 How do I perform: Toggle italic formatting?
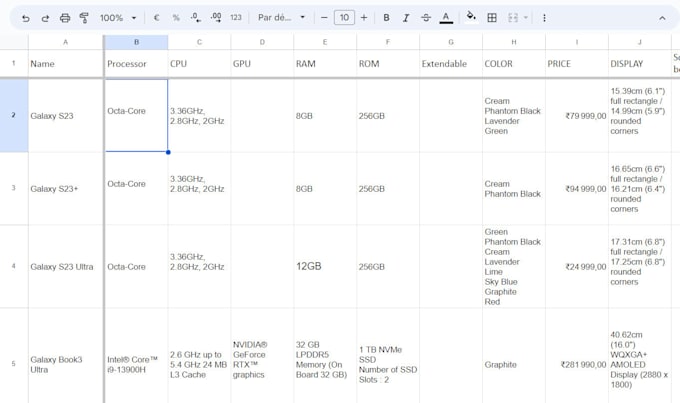click(406, 18)
